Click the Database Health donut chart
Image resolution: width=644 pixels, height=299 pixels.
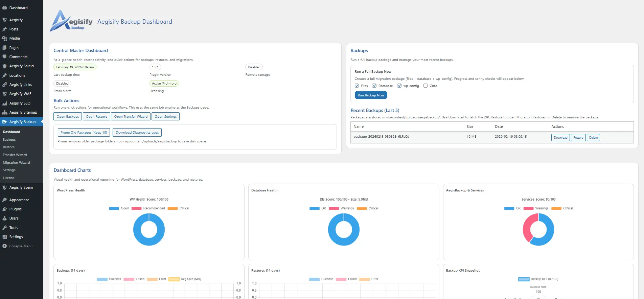point(344,230)
